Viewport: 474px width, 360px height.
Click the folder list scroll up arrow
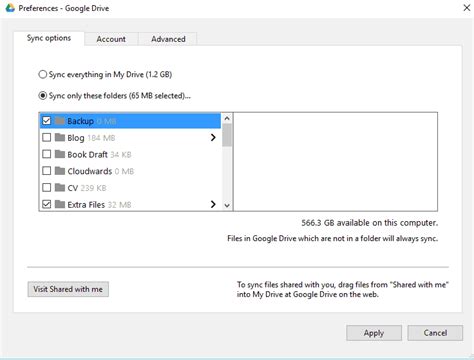227,118
